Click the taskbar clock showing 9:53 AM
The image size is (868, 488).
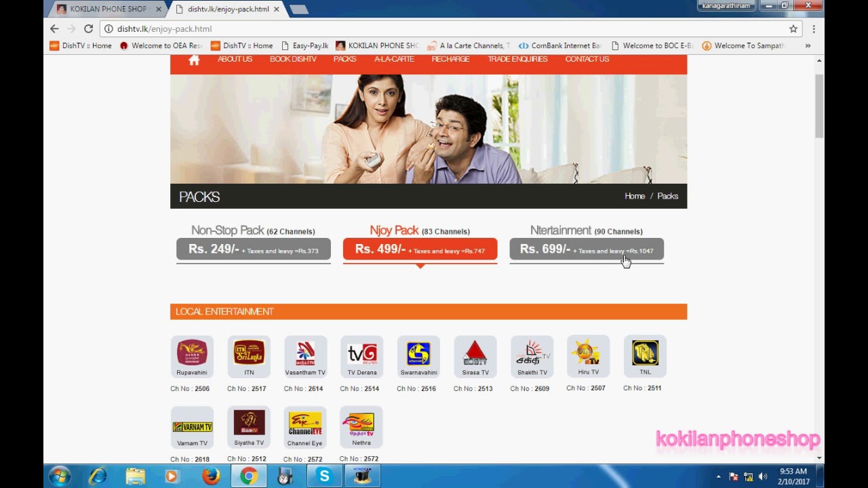(x=793, y=476)
